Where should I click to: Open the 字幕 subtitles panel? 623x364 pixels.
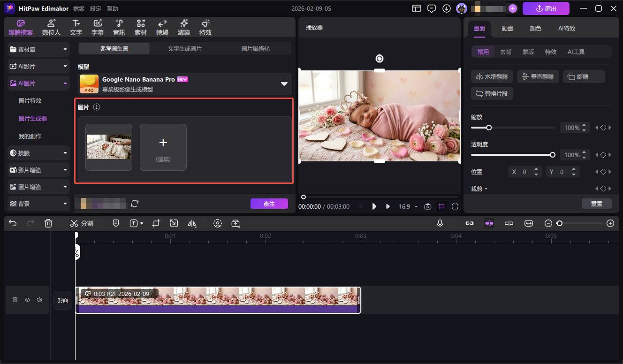97,27
